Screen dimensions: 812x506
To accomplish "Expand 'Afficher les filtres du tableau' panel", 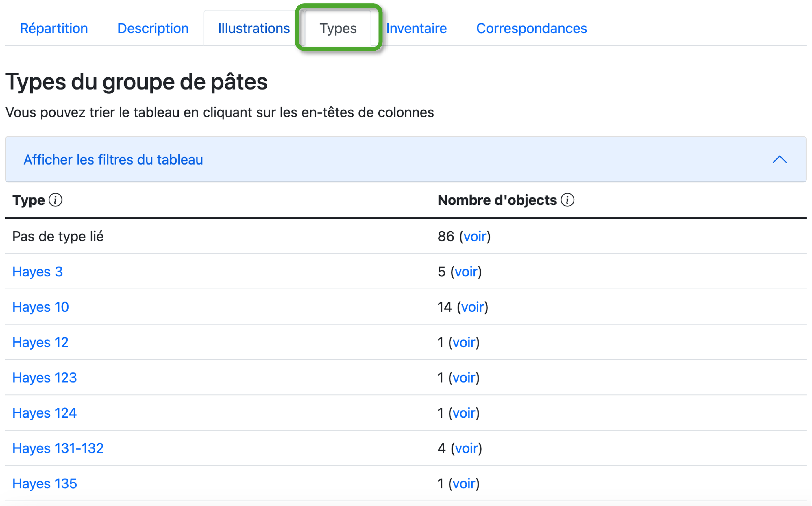I will [x=113, y=160].
